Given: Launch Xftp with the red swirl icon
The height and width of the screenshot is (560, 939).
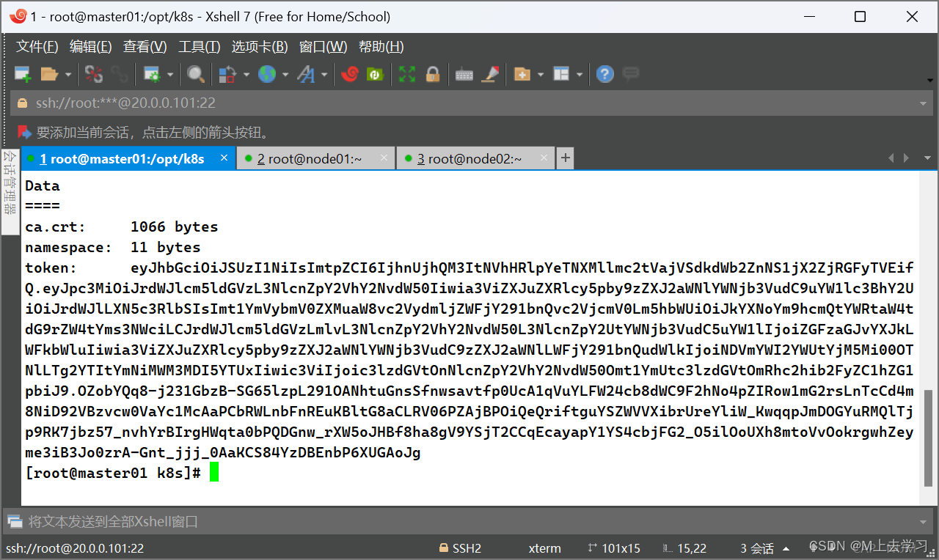Looking at the screenshot, I should (x=350, y=74).
